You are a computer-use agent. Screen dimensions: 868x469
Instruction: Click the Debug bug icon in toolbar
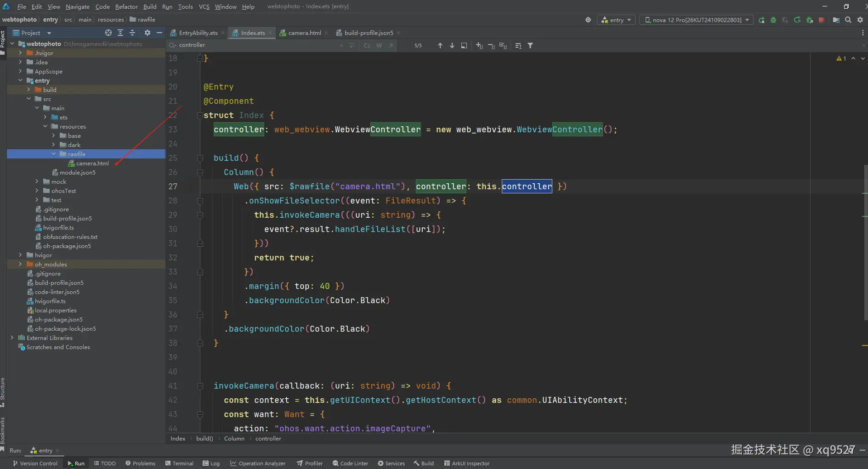click(773, 20)
